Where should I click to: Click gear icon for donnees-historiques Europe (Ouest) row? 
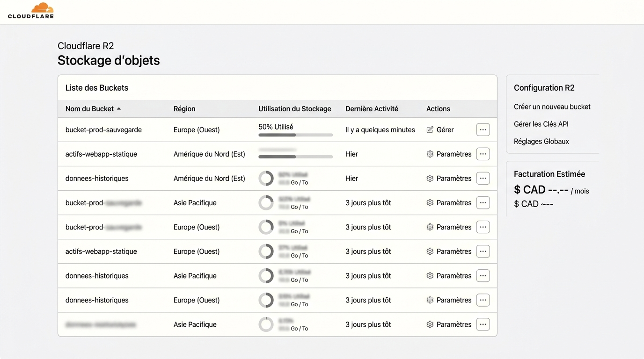[x=430, y=300]
